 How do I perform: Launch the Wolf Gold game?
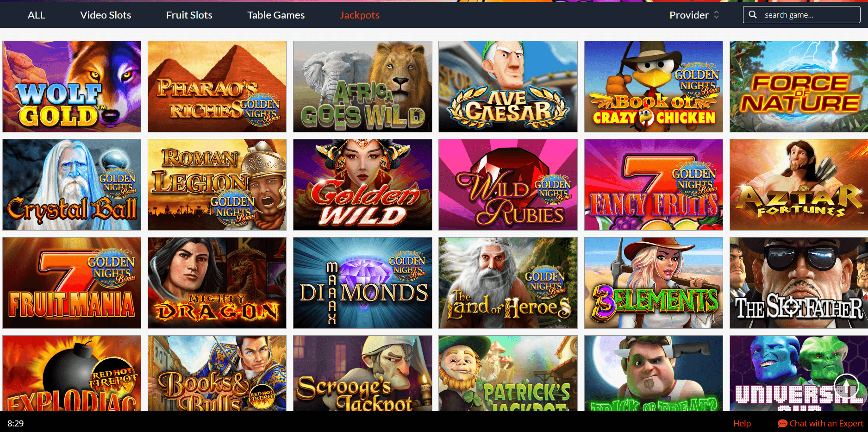72,87
